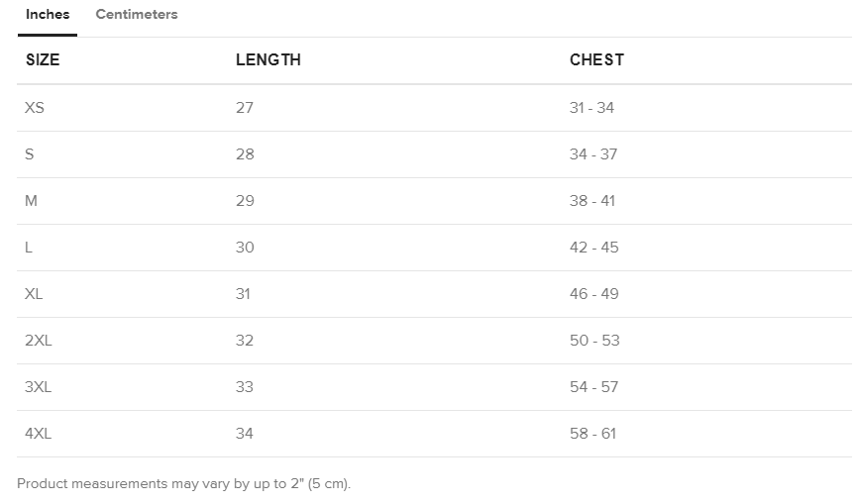Select the L size row label
Image resolution: width=858 pixels, height=504 pixels.
point(29,248)
